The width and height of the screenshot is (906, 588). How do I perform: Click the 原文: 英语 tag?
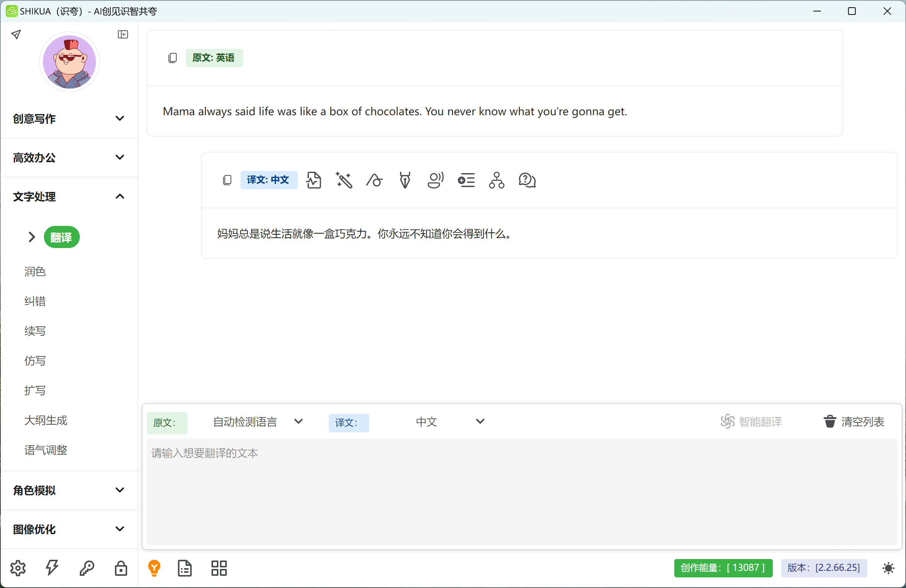point(214,58)
